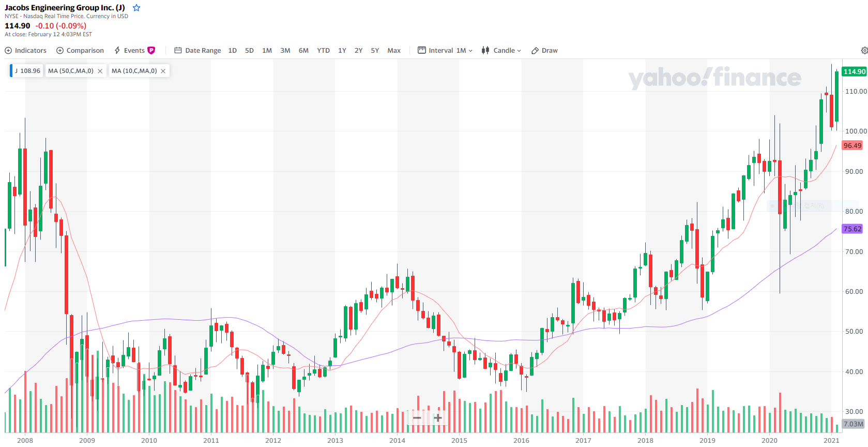Open the Indicators menu
The height and width of the screenshot is (447, 868).
(25, 50)
